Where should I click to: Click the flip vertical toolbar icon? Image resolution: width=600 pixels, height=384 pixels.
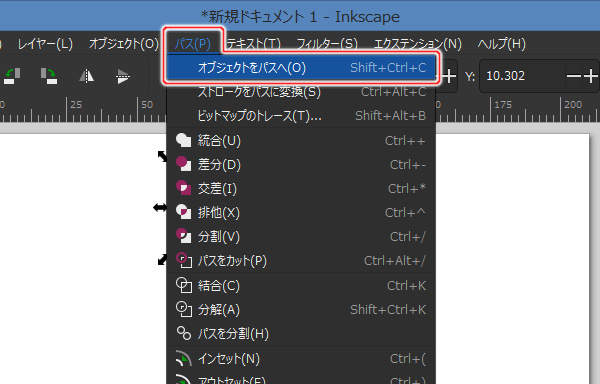(x=123, y=76)
